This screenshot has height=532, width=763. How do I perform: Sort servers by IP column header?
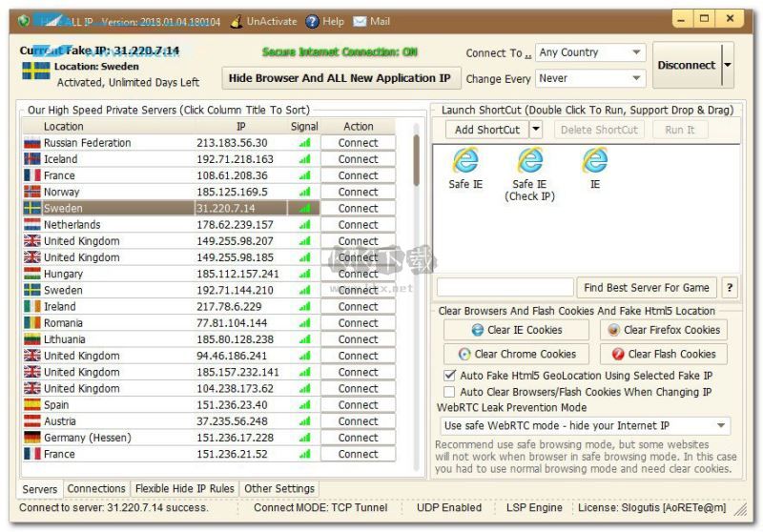pos(241,127)
